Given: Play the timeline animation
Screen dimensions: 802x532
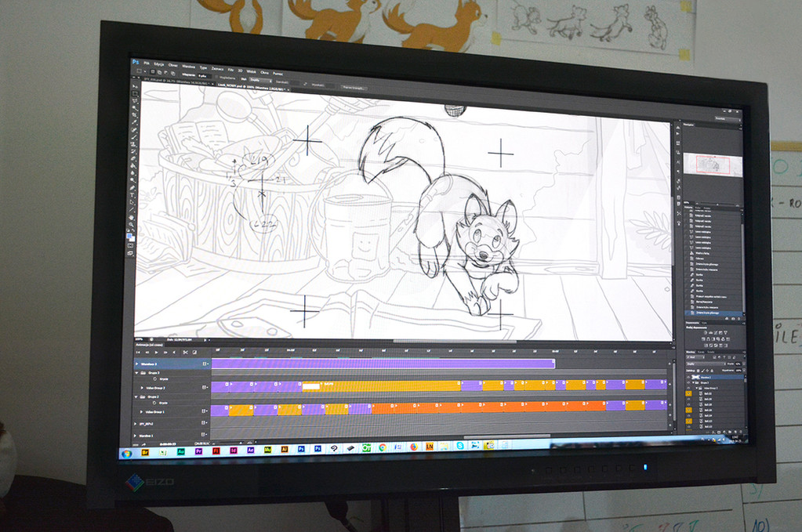Looking at the screenshot, I should [156, 353].
